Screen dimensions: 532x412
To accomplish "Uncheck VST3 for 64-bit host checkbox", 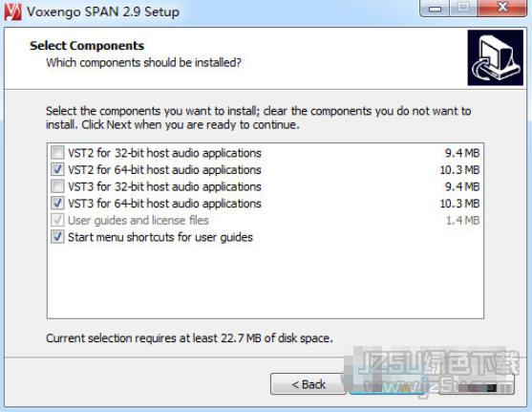I will tap(57, 203).
